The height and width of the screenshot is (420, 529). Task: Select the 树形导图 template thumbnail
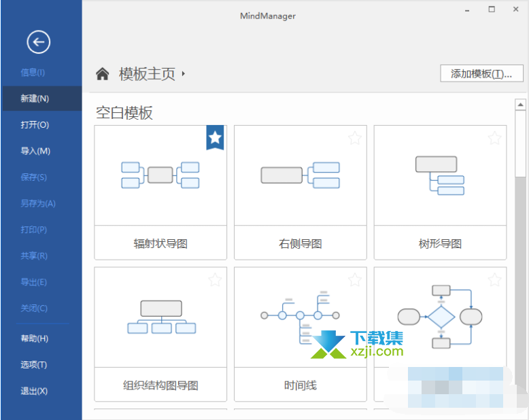tap(440, 175)
